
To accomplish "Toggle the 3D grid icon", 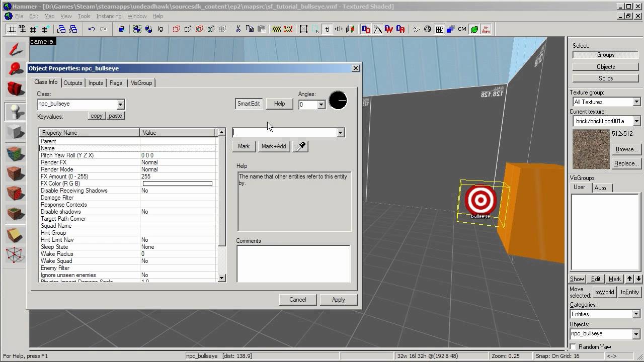I will pyautogui.click(x=22, y=29).
